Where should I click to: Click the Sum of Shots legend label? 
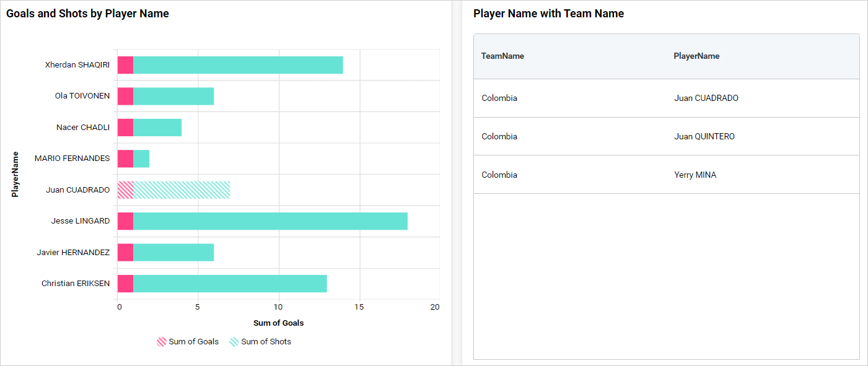coord(266,342)
